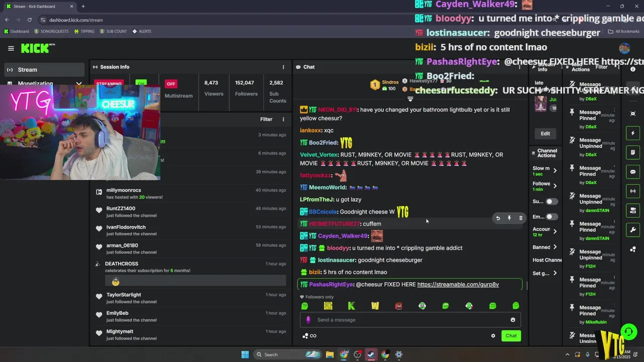The width and height of the screenshot is (644, 362).
Task: Select Stream in the sidebar
Action: tap(44, 70)
